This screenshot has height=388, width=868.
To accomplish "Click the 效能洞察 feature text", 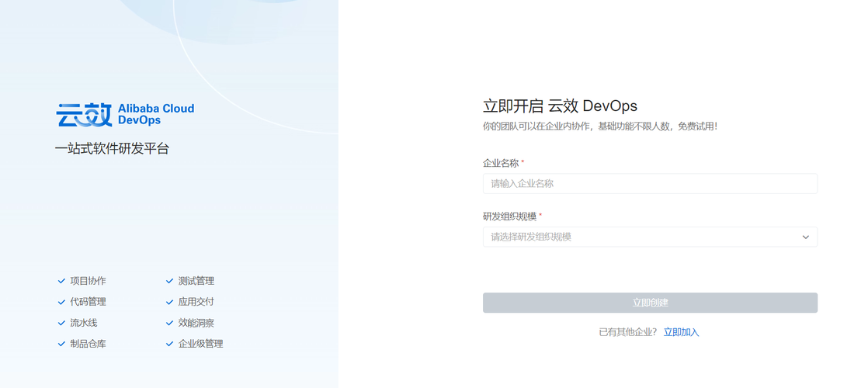I will point(196,324).
